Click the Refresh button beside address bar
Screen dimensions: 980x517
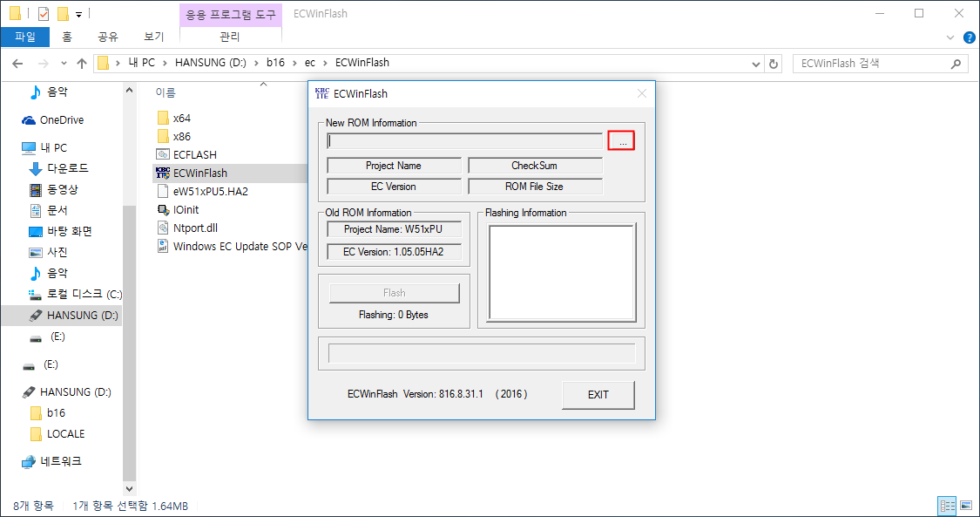774,63
